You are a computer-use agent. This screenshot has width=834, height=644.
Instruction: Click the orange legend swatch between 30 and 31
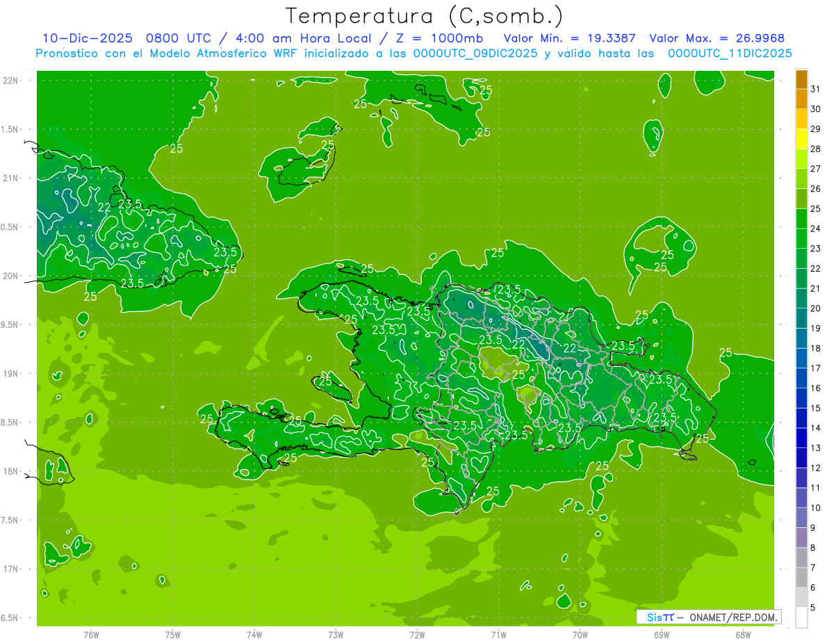click(x=801, y=99)
